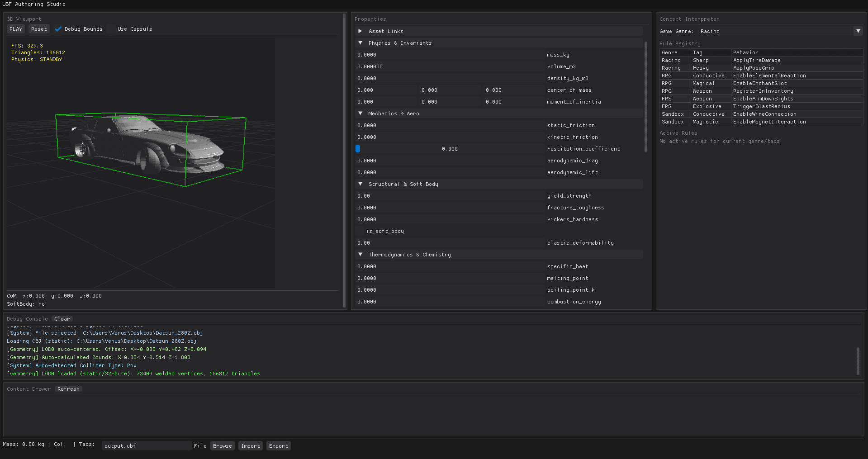
Task: Export the asset to output.ubf
Action: [278, 445]
